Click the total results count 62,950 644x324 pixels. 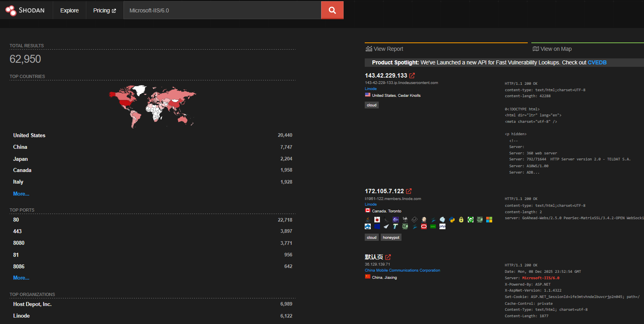pos(25,59)
